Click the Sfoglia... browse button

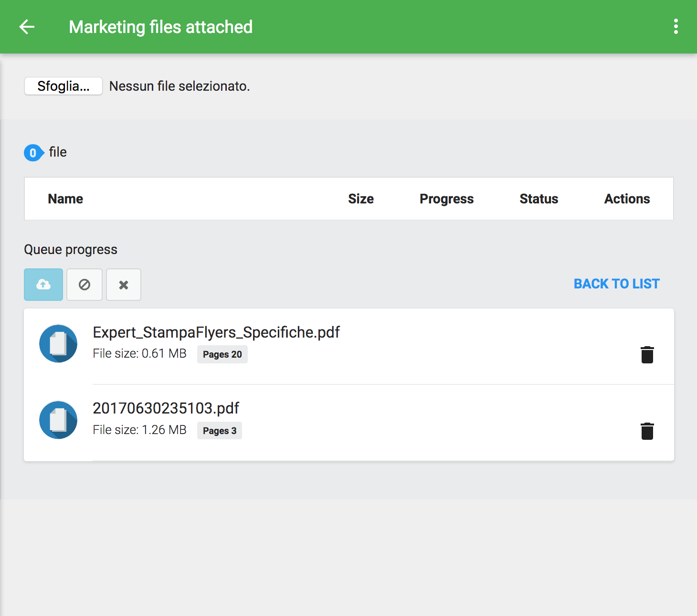63,86
